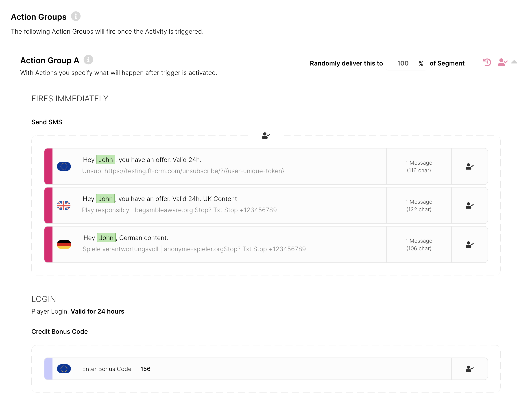Screen dimensions: 532x397
Task: Open the unsubscribe link text in EU message
Action: [x=194, y=171]
